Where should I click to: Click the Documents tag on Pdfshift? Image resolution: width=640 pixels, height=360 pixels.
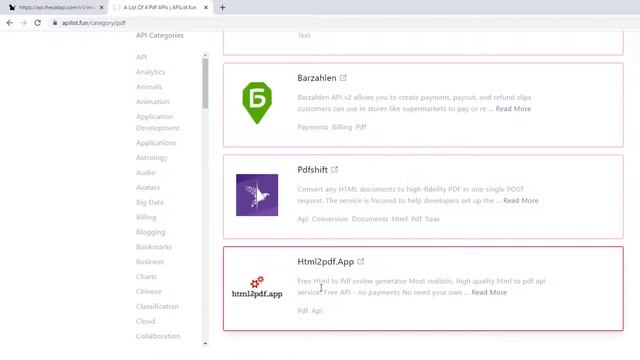click(370, 219)
